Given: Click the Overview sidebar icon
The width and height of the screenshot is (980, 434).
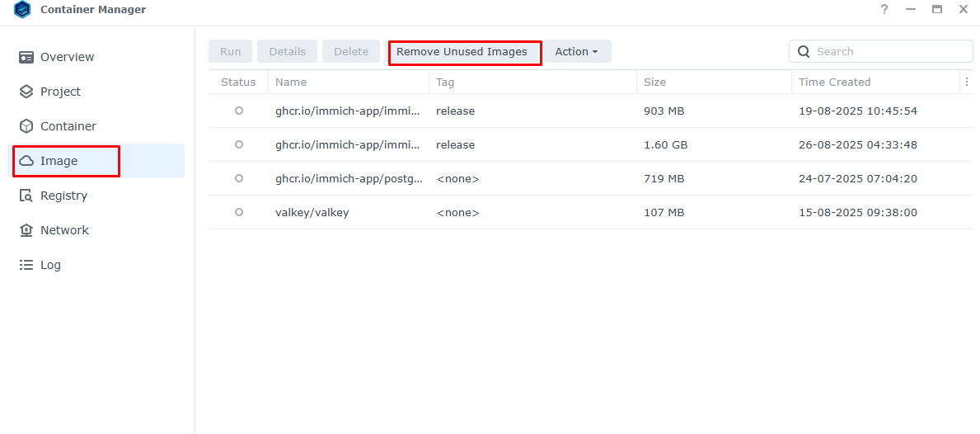Looking at the screenshot, I should pos(26,57).
